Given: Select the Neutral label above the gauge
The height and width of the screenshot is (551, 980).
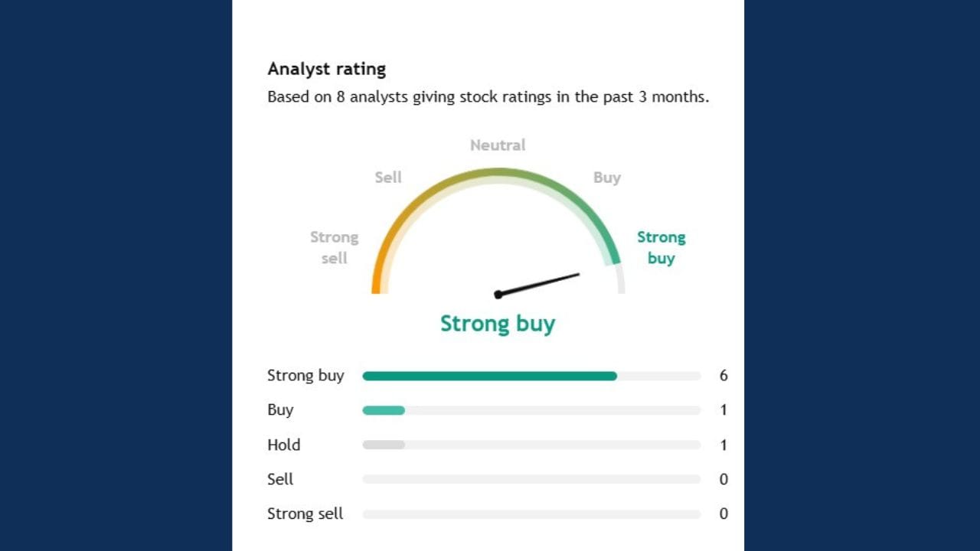Looking at the screenshot, I should (498, 145).
